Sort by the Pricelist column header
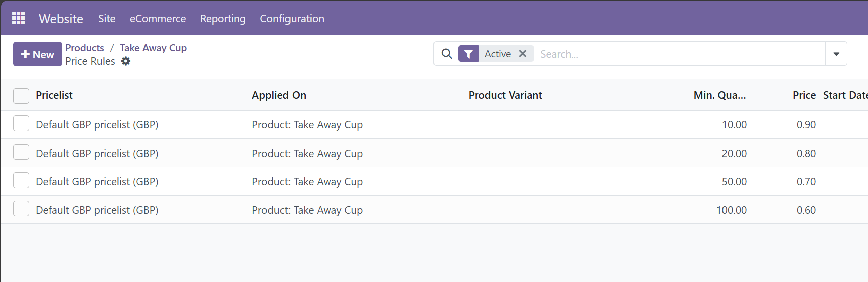868x282 pixels. (x=54, y=95)
